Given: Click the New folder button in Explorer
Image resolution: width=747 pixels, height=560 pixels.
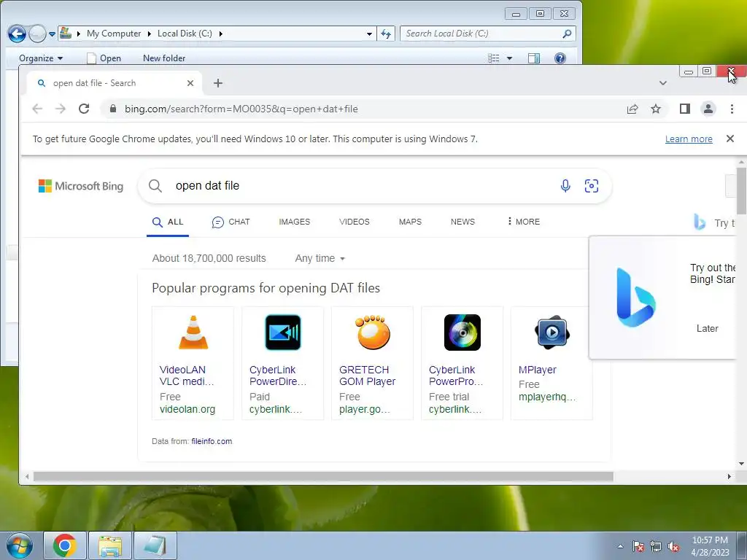Looking at the screenshot, I should pos(164,58).
